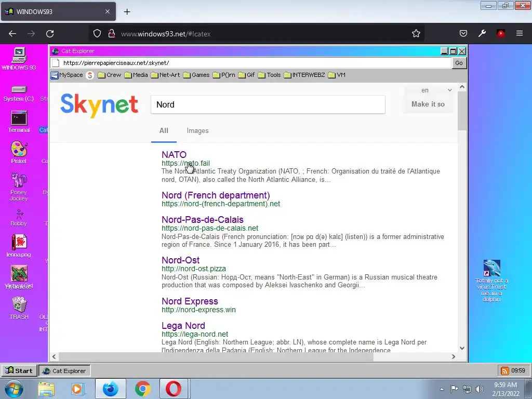Screen dimensions: 532x399
Task: Open the Pocket save icon in Firefox
Action: (x=463, y=33)
